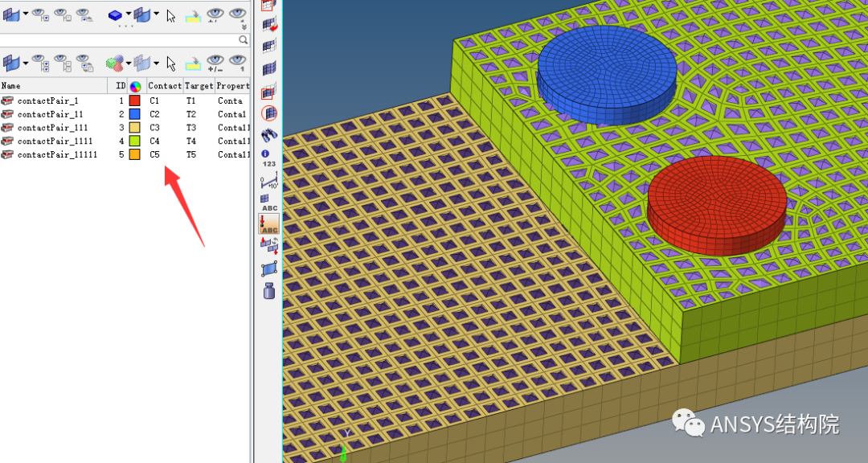Toggle visibility of contactPair_1
868x463 pixels.
8,100
